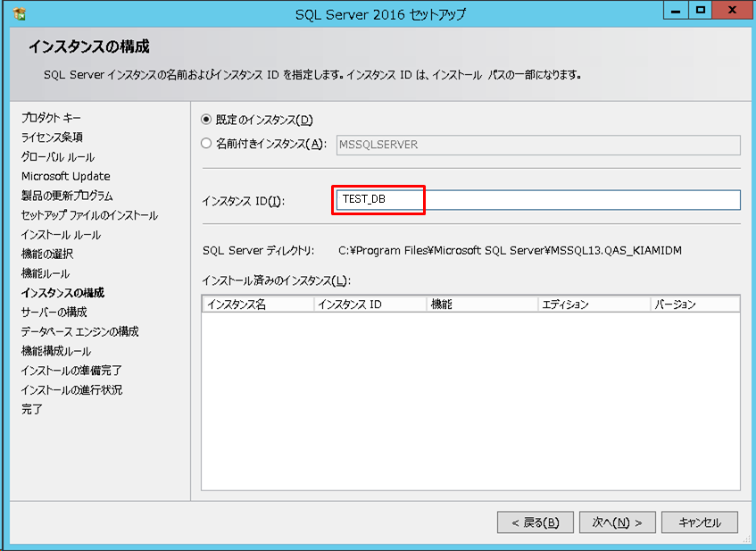Click the バージョン column header

point(695,305)
